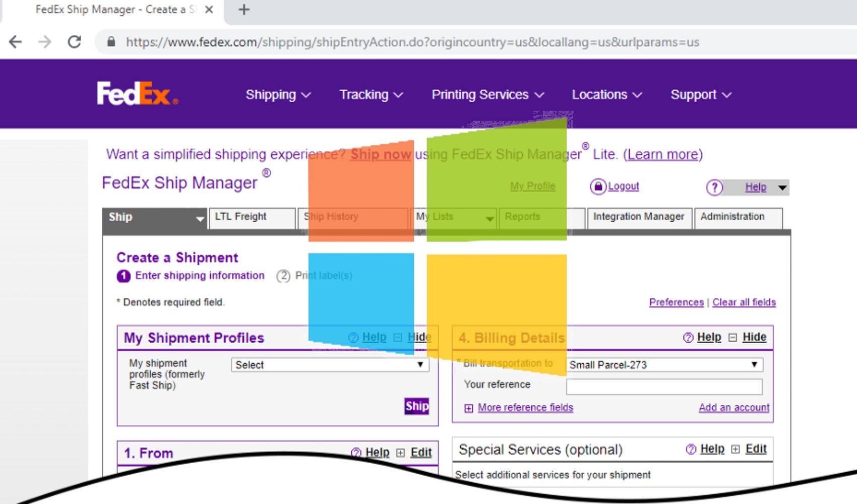
Task: Open the Ship History tab
Action: 353,218
